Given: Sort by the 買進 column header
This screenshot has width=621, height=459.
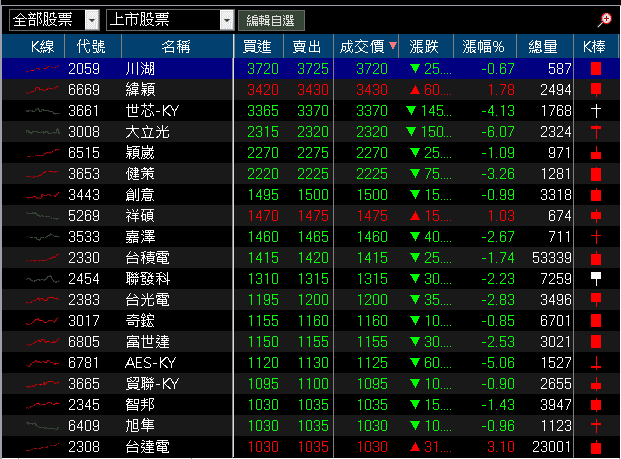Looking at the screenshot, I should (x=257, y=47).
